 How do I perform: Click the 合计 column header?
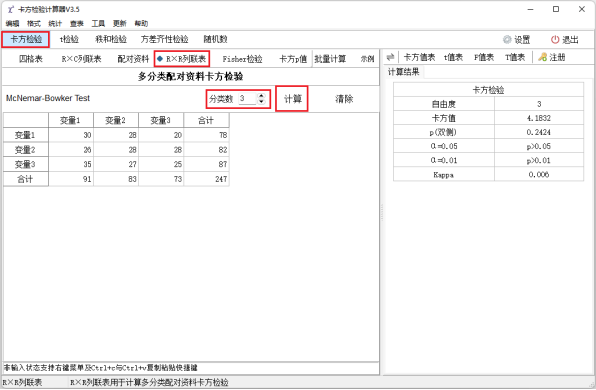coord(206,120)
